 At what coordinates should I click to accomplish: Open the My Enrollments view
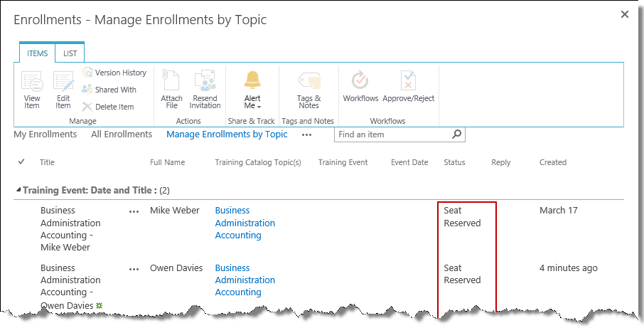(45, 134)
